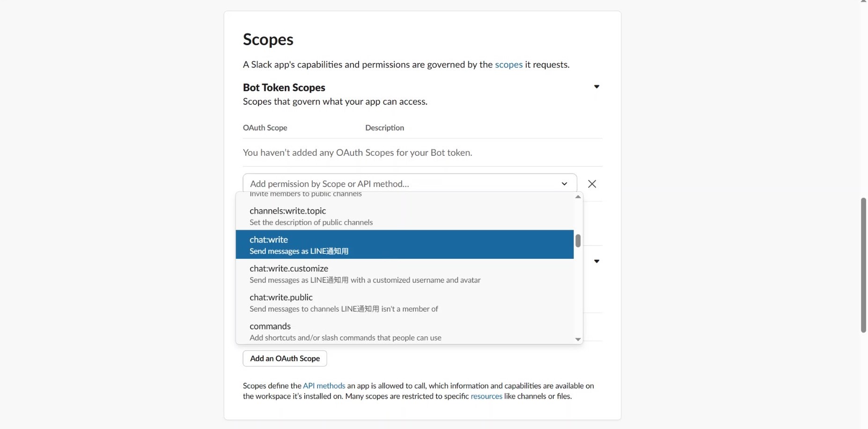Collapse the Bot Token Scopes section
Screen dimensions: 868x429
596,87
